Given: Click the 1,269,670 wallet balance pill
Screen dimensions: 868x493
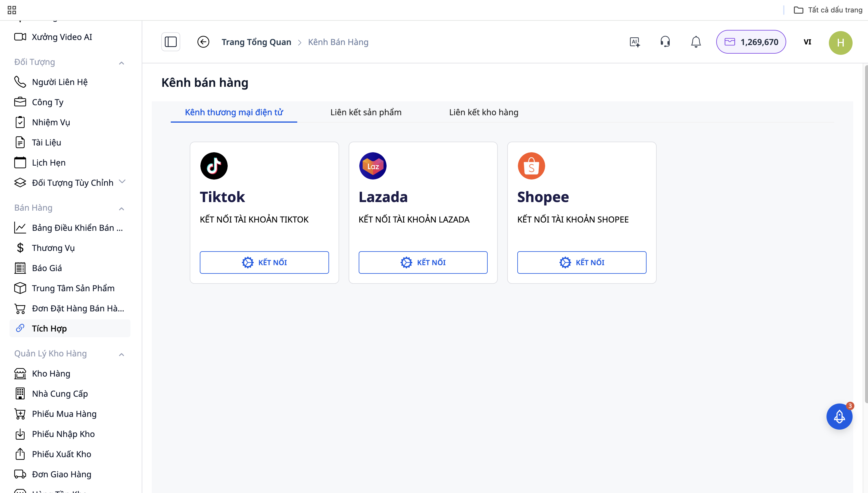Looking at the screenshot, I should tap(751, 42).
